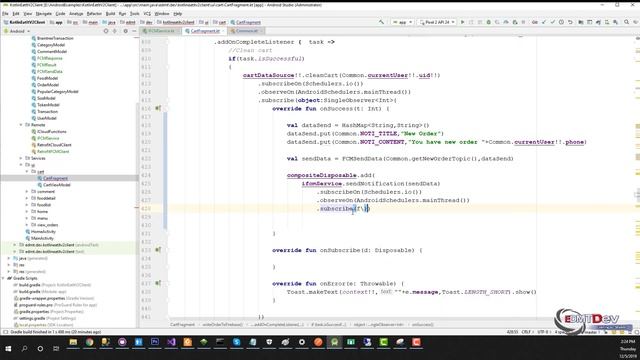Viewport: 640px width, 360px height.
Task: Open project tree settings gear icon
Action: [x=125, y=31]
